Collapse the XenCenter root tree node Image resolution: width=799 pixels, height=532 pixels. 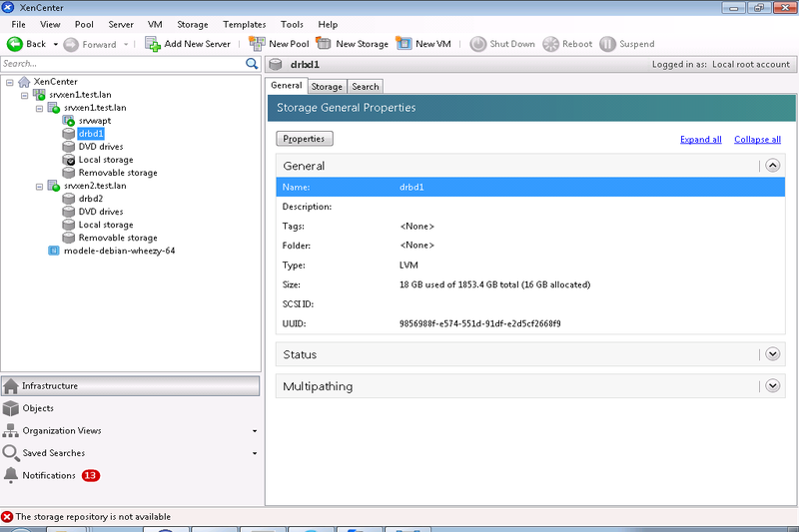pos(10,82)
